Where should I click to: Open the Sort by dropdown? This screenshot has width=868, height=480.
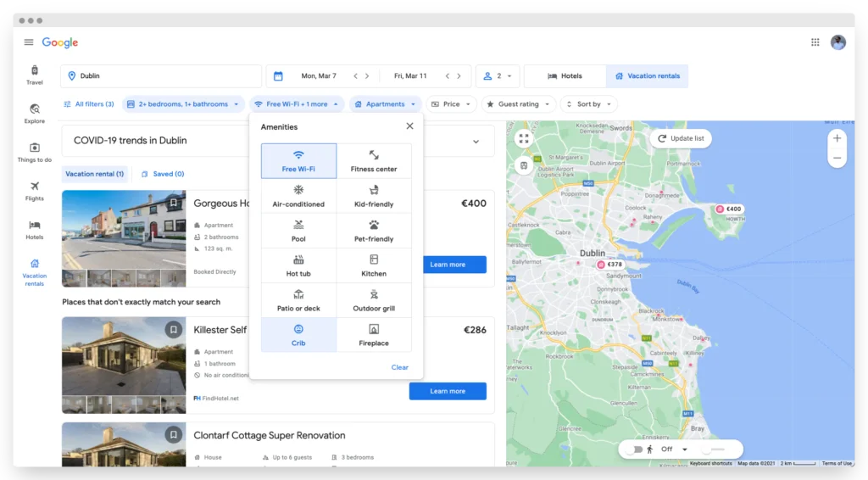[589, 104]
